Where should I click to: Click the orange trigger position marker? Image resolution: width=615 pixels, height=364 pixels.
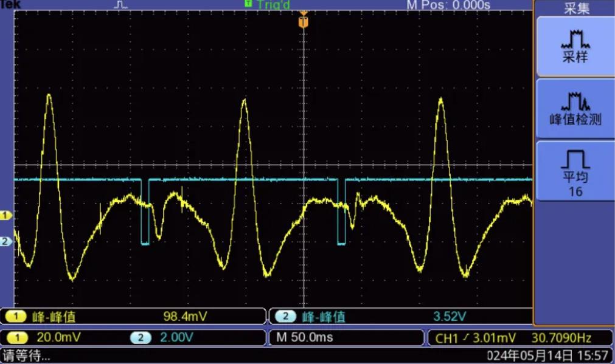point(304,22)
